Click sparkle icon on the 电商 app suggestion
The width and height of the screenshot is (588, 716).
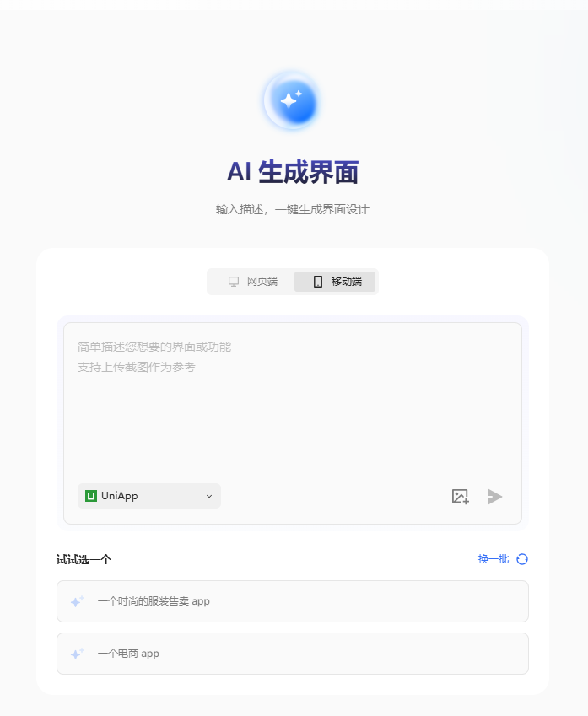pyautogui.click(x=78, y=654)
